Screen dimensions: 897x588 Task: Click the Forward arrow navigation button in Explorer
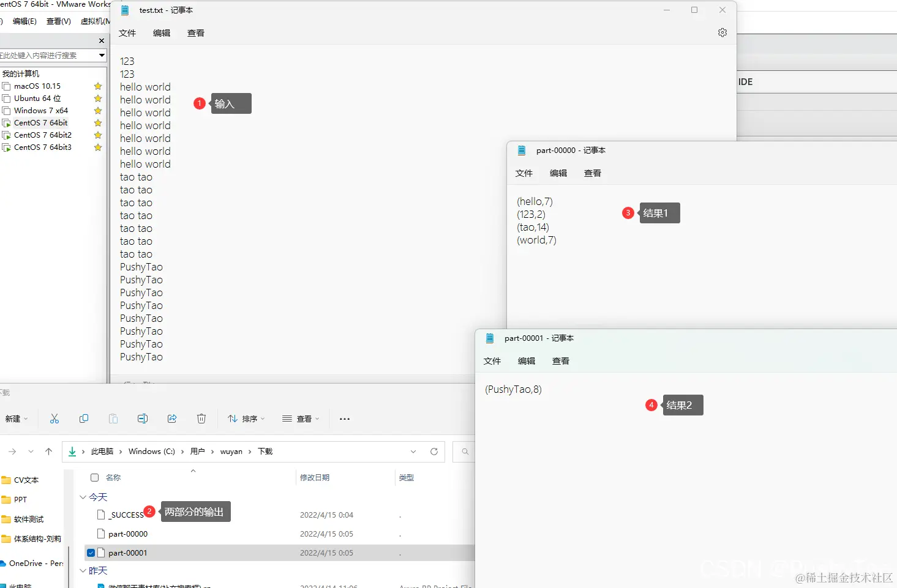coord(12,452)
